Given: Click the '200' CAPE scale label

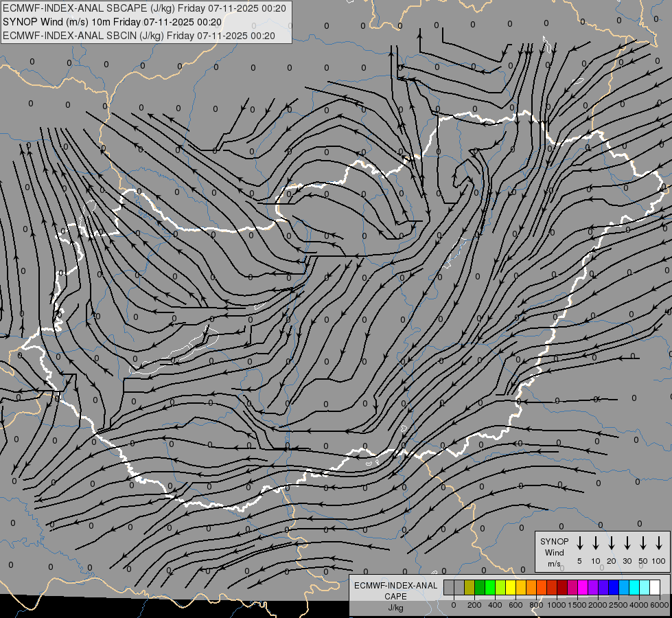Looking at the screenshot, I should (x=474, y=605).
